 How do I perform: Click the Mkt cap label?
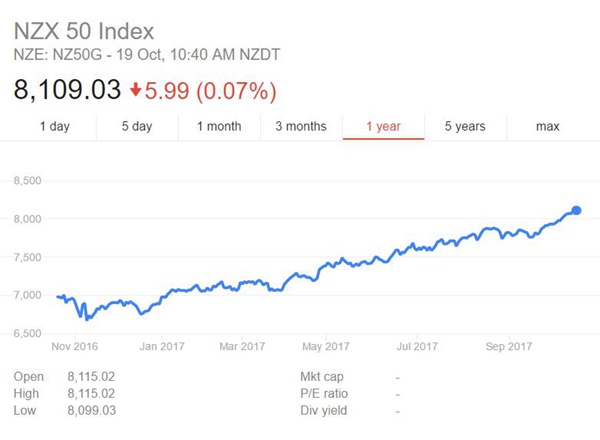324,376
